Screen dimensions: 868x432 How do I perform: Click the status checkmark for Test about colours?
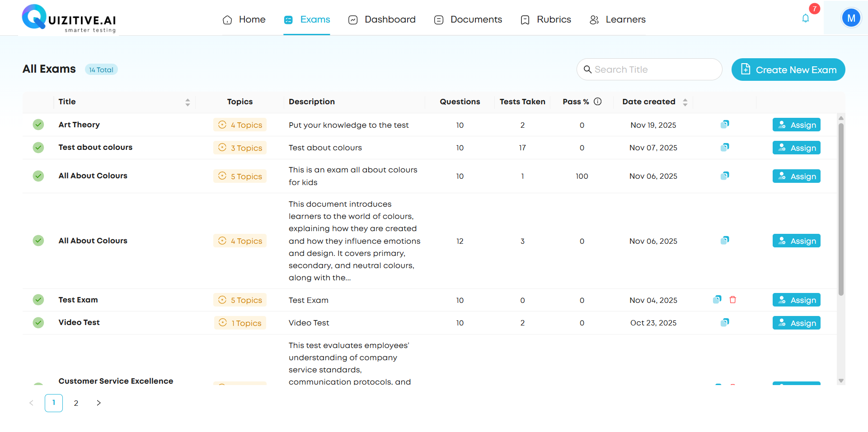click(38, 148)
